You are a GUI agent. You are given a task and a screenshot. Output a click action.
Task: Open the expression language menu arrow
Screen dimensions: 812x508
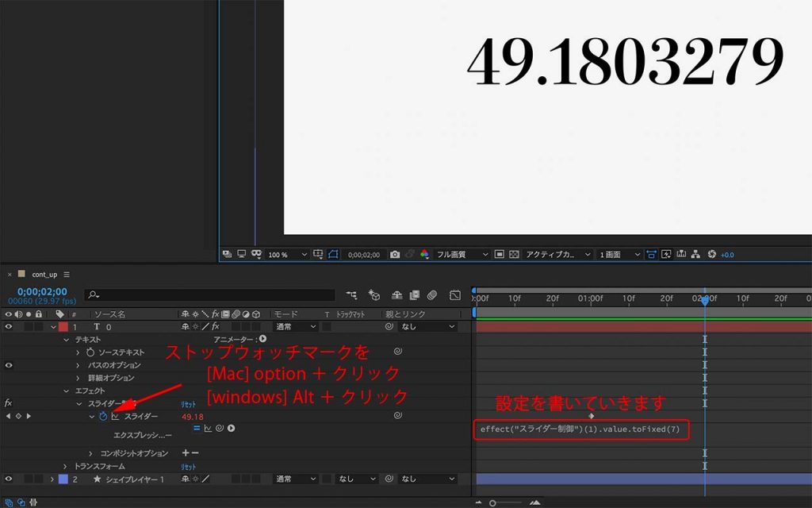point(231,428)
